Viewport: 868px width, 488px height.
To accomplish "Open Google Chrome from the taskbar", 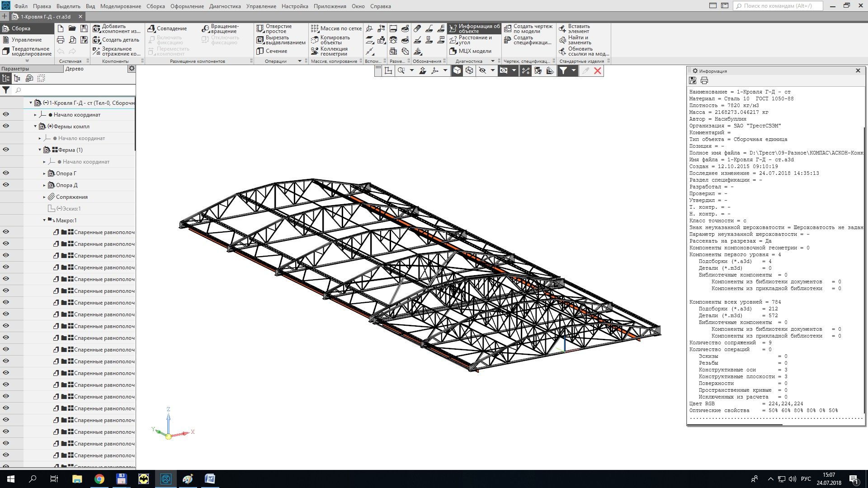I will [99, 479].
